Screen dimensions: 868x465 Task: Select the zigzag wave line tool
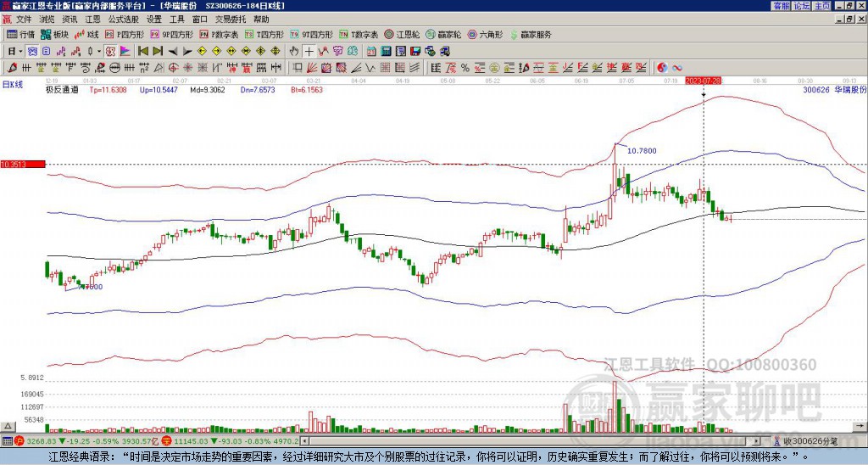[x=370, y=68]
